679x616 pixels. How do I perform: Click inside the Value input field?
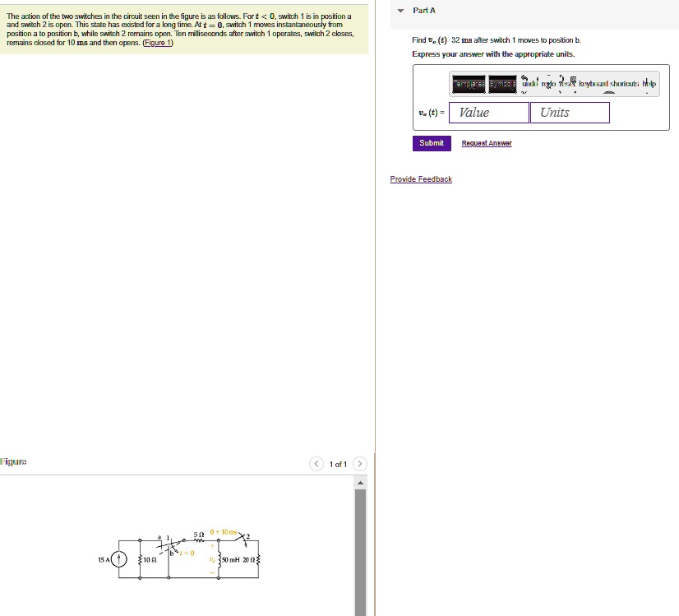tap(488, 113)
